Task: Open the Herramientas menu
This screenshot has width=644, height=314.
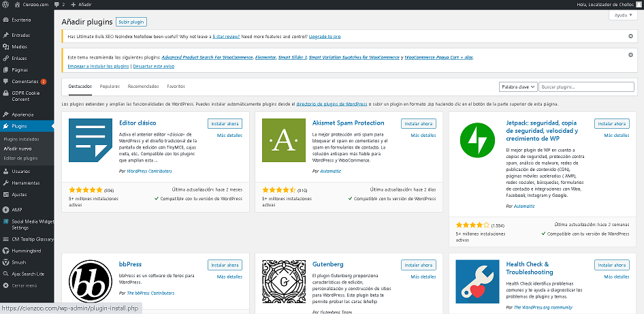Action: pos(27,183)
